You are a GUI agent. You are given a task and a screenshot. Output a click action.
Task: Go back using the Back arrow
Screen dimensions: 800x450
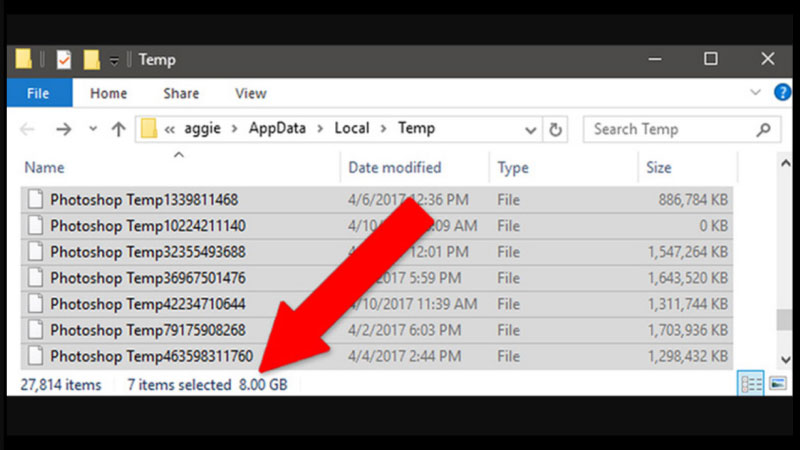click(28, 129)
